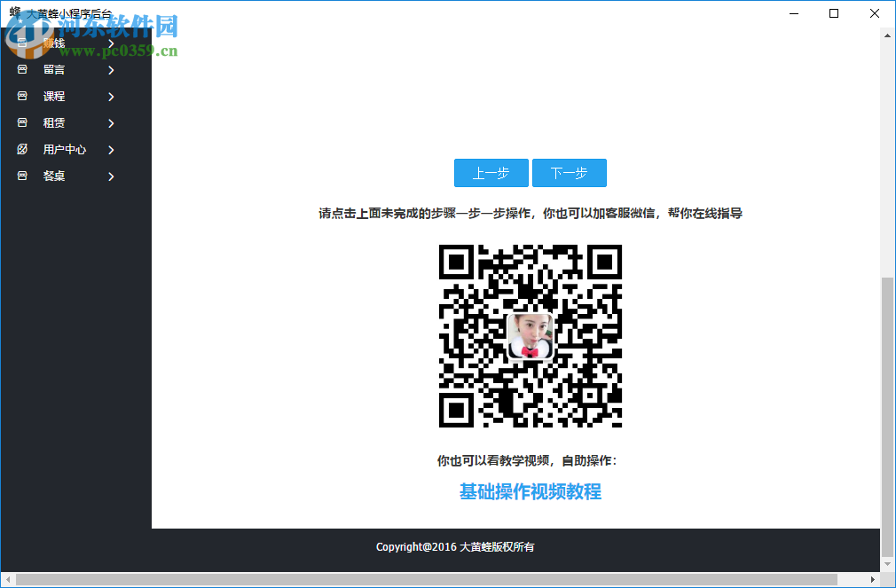Click the 下一步 button

tap(569, 173)
